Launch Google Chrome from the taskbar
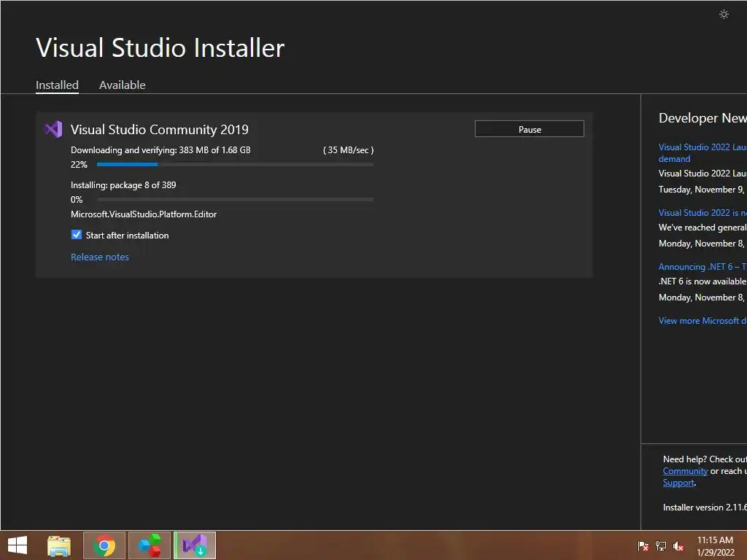Screen dimensions: 747x560 tap(104, 545)
